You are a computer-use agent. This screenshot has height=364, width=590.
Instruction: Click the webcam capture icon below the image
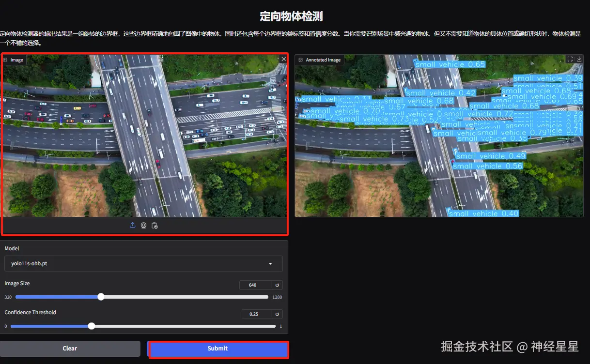(144, 225)
